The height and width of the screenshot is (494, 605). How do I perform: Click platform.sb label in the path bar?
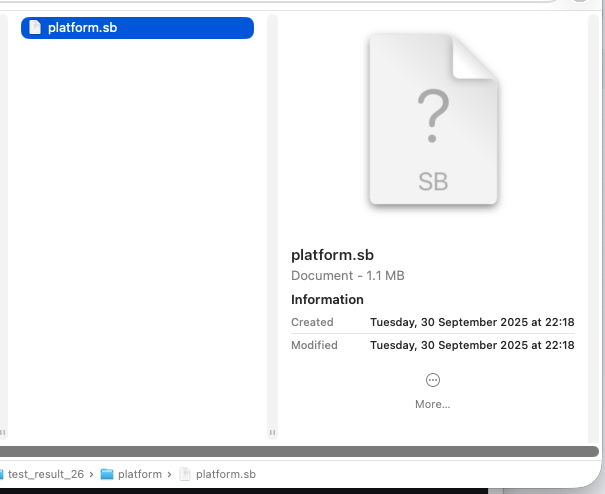(225, 474)
